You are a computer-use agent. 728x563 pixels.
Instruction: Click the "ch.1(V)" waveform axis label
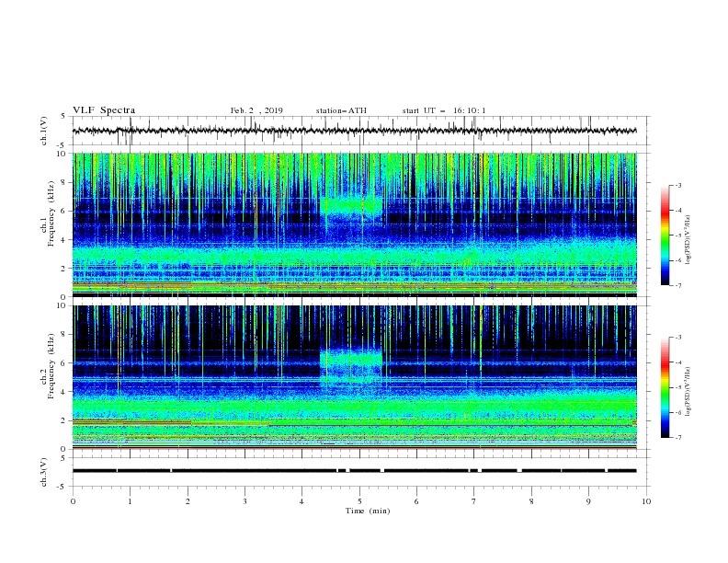(44, 131)
